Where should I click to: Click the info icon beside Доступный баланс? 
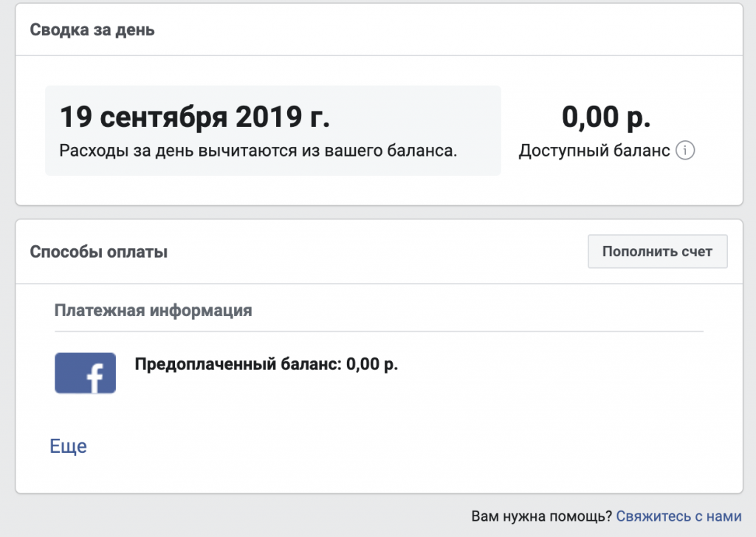coord(685,151)
